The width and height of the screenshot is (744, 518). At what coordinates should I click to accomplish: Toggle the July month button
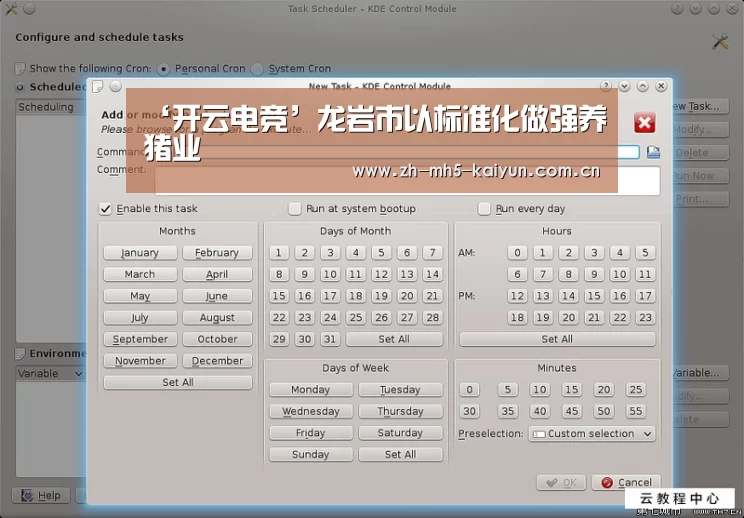click(140, 317)
